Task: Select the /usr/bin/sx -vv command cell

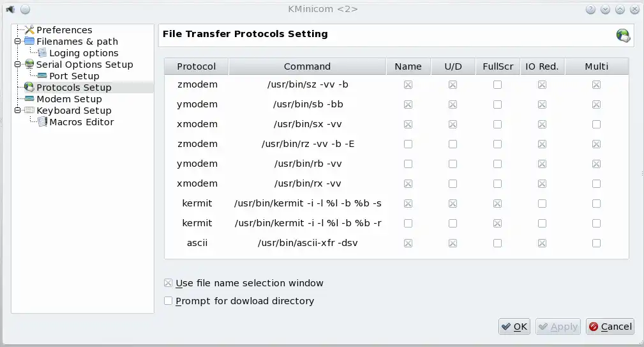Action: click(x=308, y=124)
